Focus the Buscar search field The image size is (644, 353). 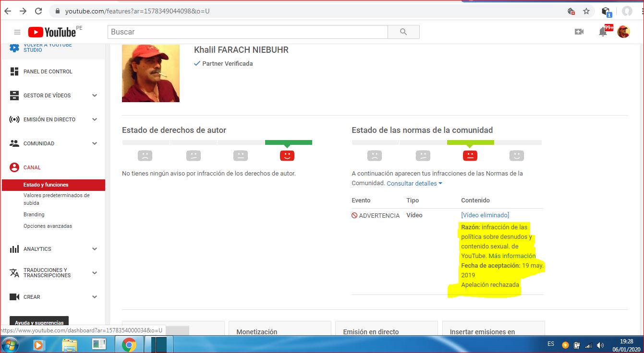(x=247, y=32)
